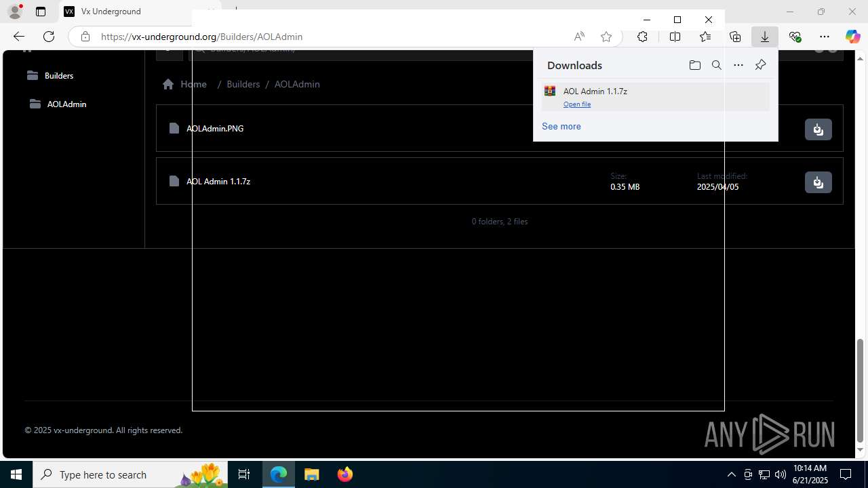Open the Copilot sidebar
The image size is (868, 488).
tap(853, 37)
